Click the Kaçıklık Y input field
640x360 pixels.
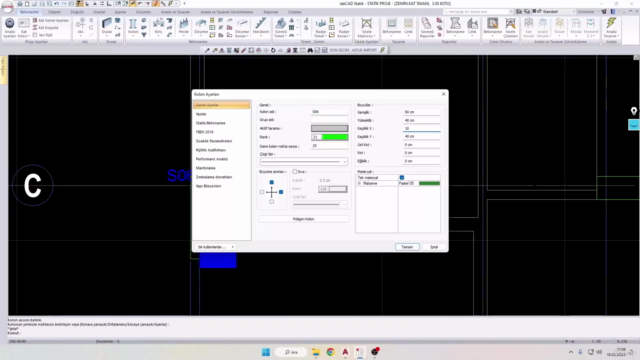click(422, 136)
